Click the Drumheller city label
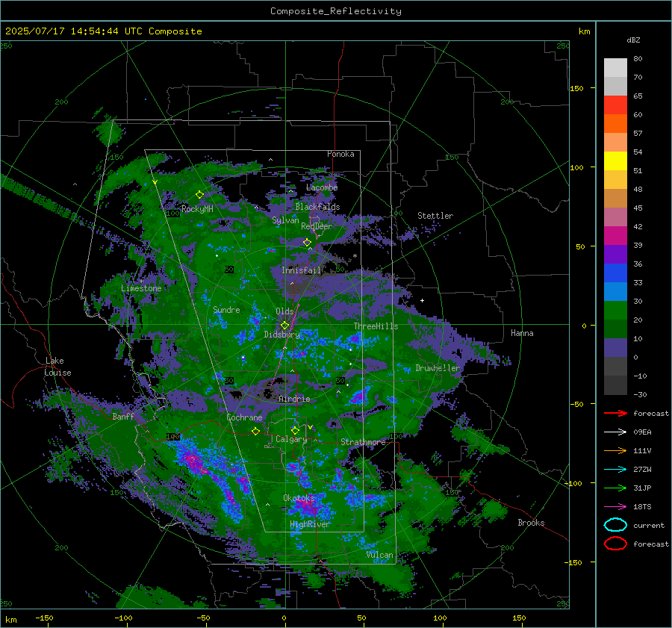Screen dimensions: 672x628 point(438,368)
